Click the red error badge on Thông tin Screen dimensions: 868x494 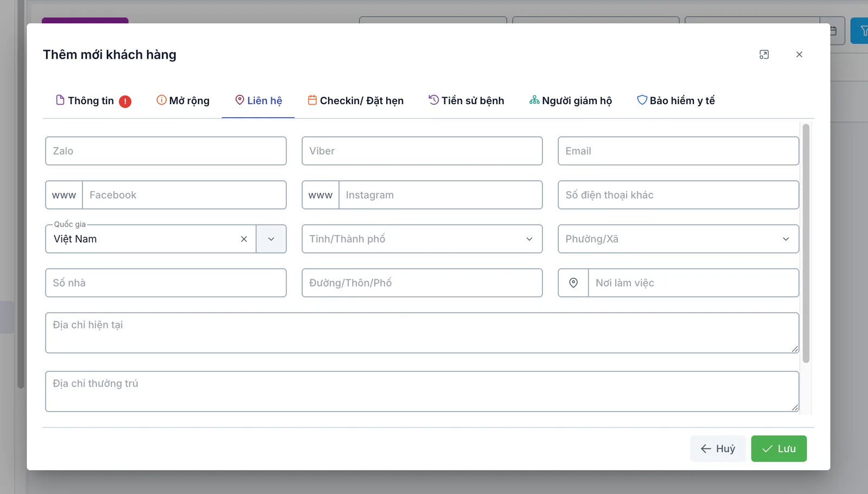(x=125, y=102)
